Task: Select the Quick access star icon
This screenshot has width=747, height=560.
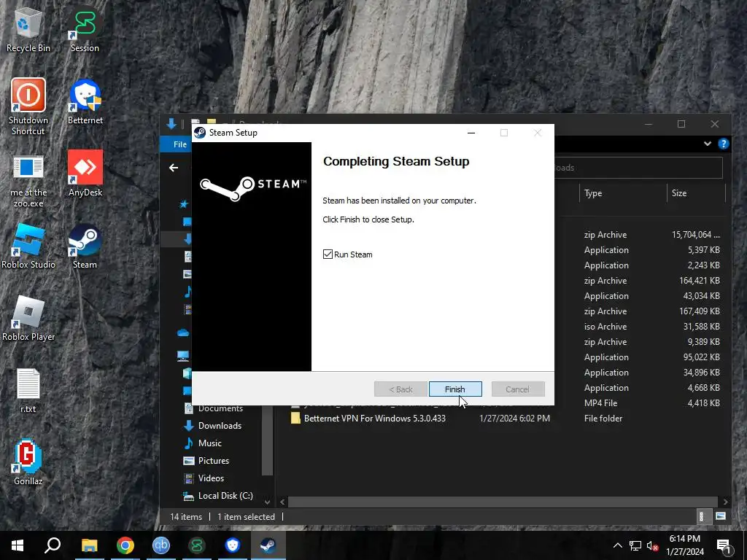Action: 183,204
